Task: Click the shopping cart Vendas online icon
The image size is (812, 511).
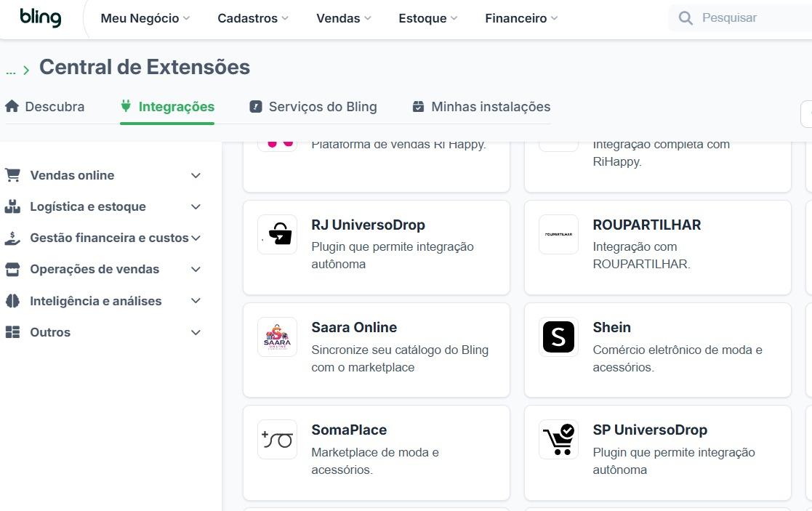Action: 12,175
